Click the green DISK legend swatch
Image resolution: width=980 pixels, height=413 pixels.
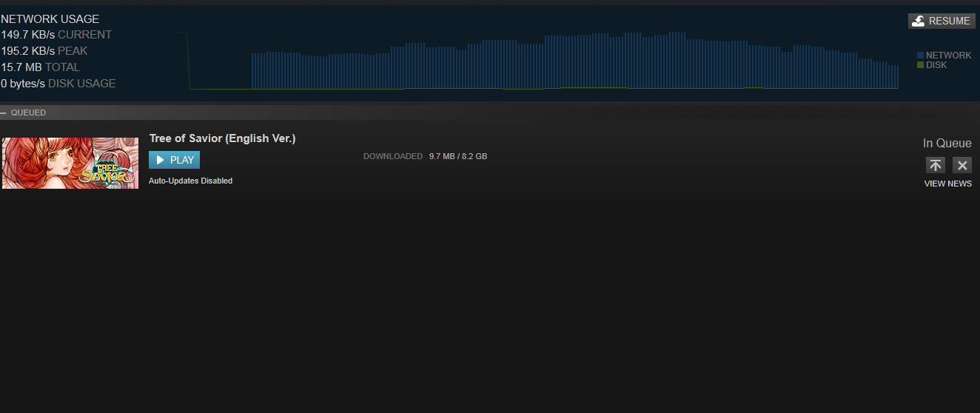tap(920, 65)
